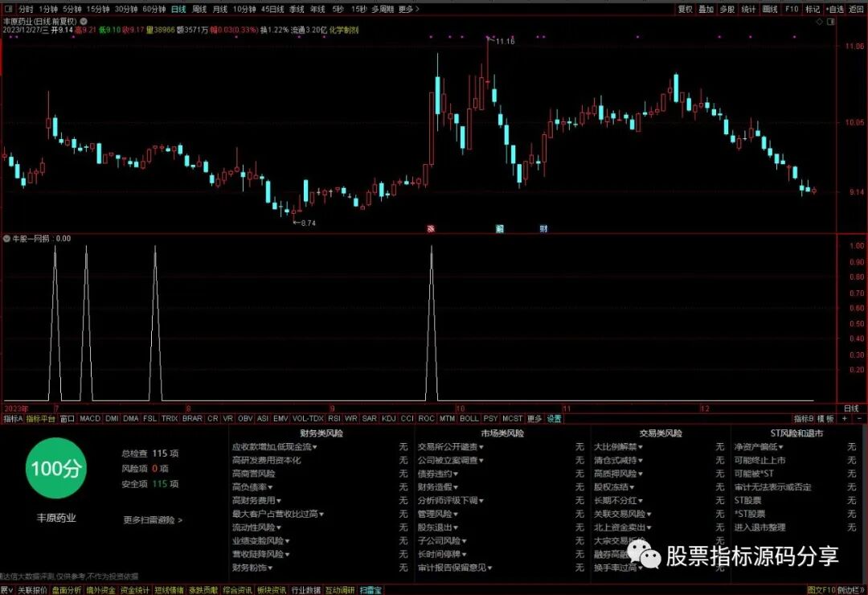Viewport: 868px width, 595px height.
Task: Expand 大比例解禁 risk item
Action: (618, 447)
